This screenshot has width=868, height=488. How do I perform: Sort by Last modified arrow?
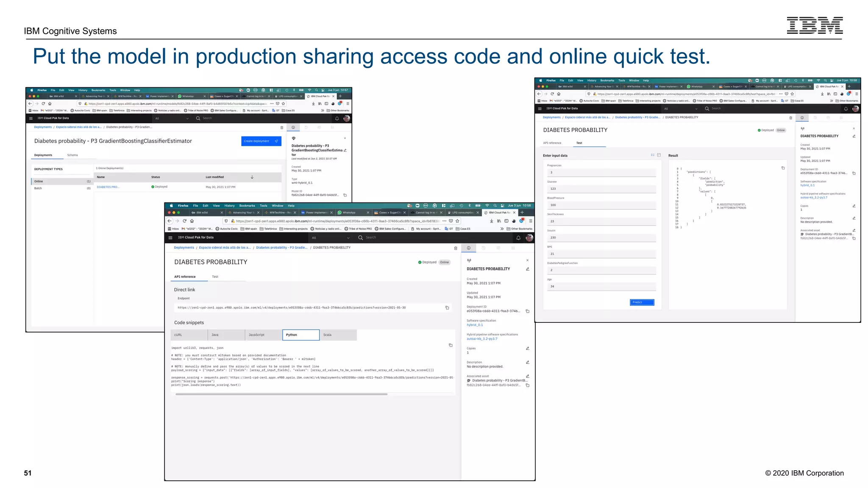[x=252, y=177]
